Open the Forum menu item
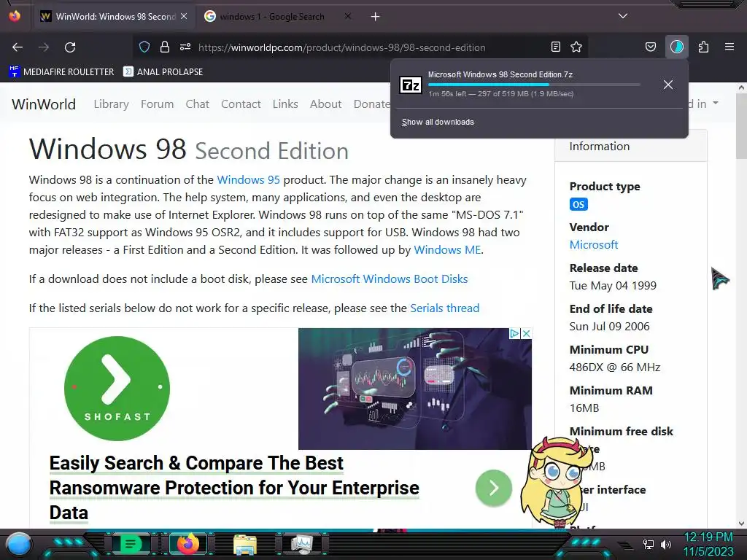747x560 pixels. pyautogui.click(x=158, y=104)
